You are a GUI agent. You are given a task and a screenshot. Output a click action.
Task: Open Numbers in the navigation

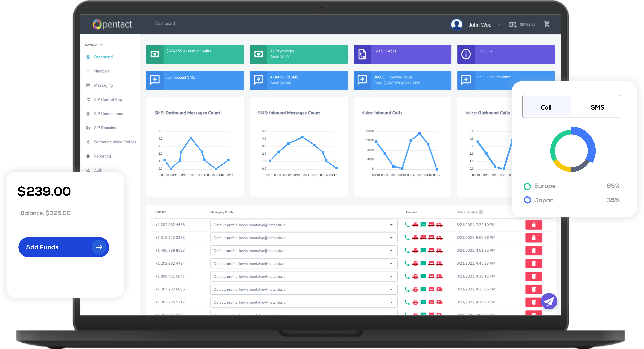coord(102,71)
